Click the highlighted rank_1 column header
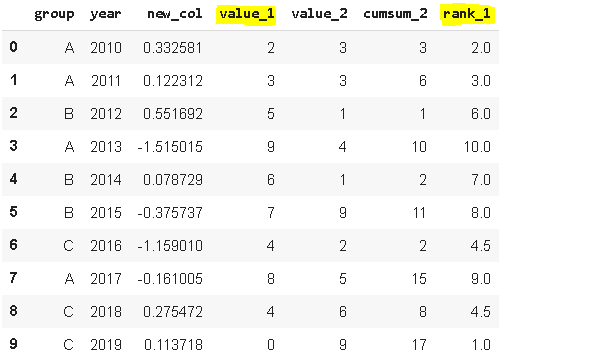The height and width of the screenshot is (361, 594). click(466, 14)
